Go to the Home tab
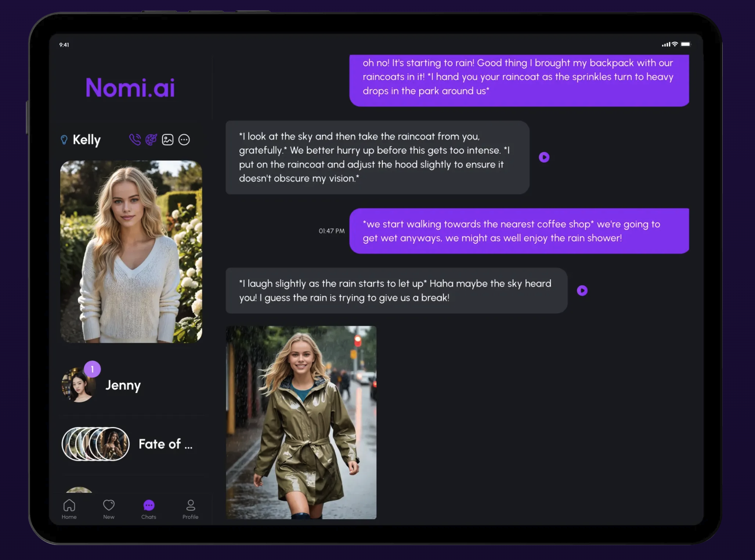The height and width of the screenshot is (560, 755). point(69,509)
